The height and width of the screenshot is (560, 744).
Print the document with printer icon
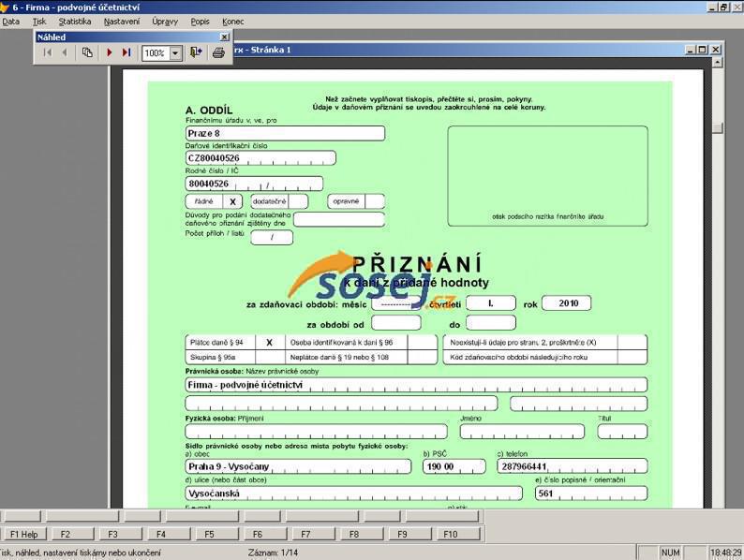[x=218, y=52]
